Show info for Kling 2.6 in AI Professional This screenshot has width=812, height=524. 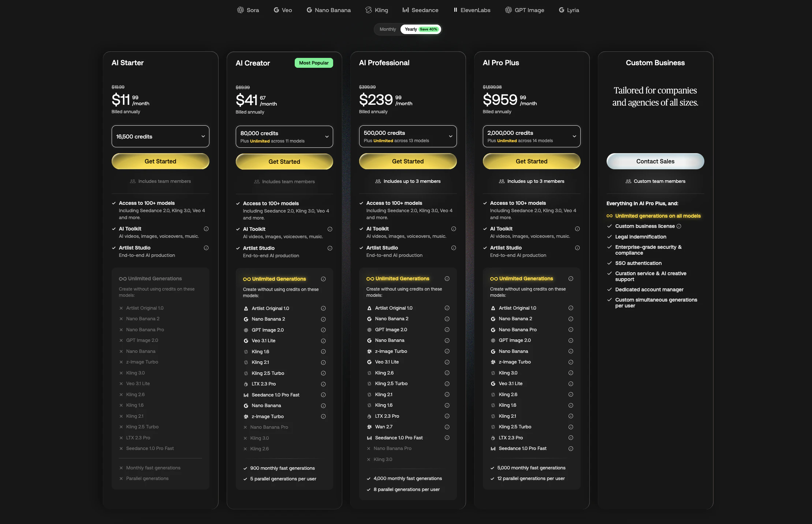click(447, 373)
